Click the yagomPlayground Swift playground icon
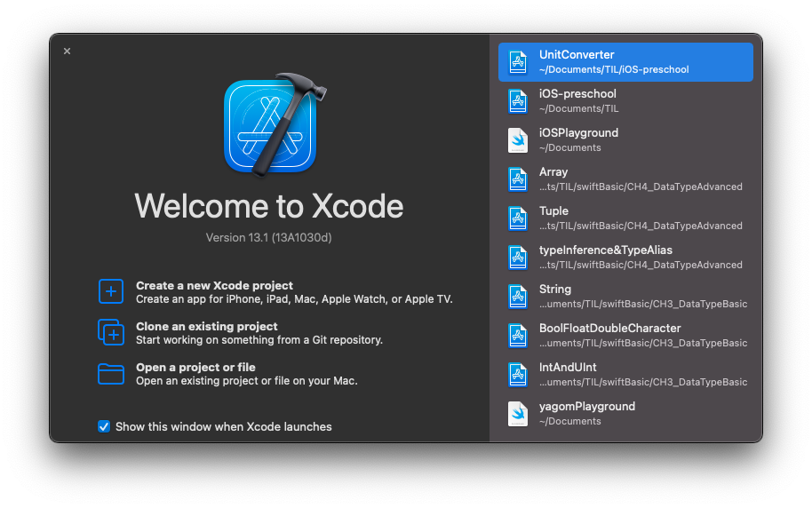 coord(518,414)
